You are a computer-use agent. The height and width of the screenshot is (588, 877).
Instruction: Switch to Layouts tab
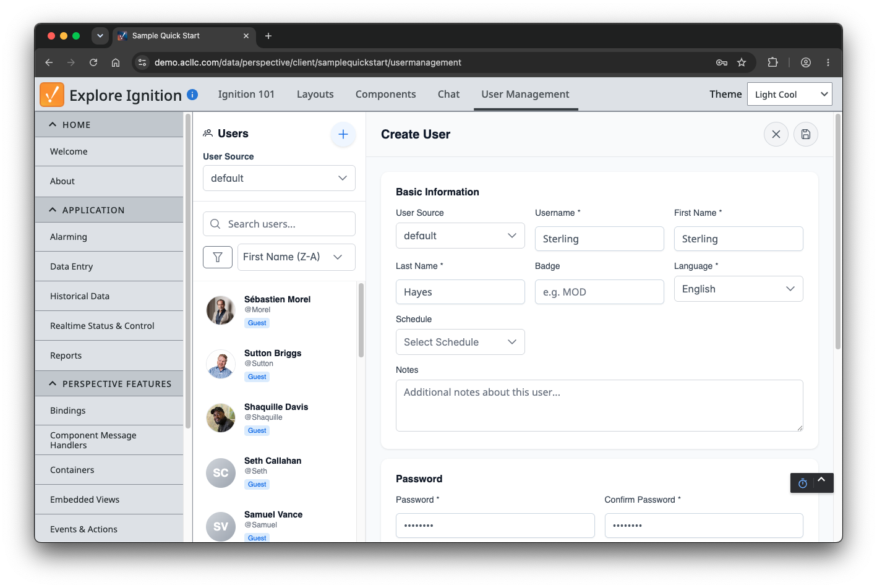coord(315,94)
